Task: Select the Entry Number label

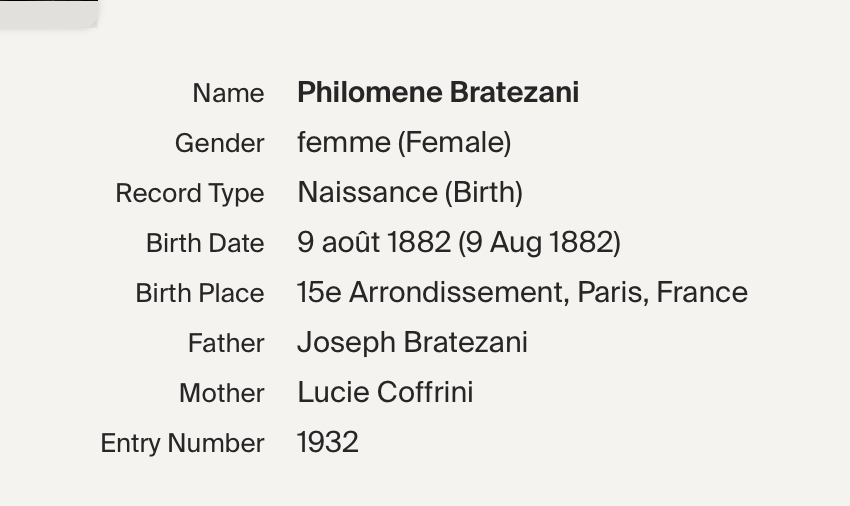Action: pyautogui.click(x=182, y=443)
